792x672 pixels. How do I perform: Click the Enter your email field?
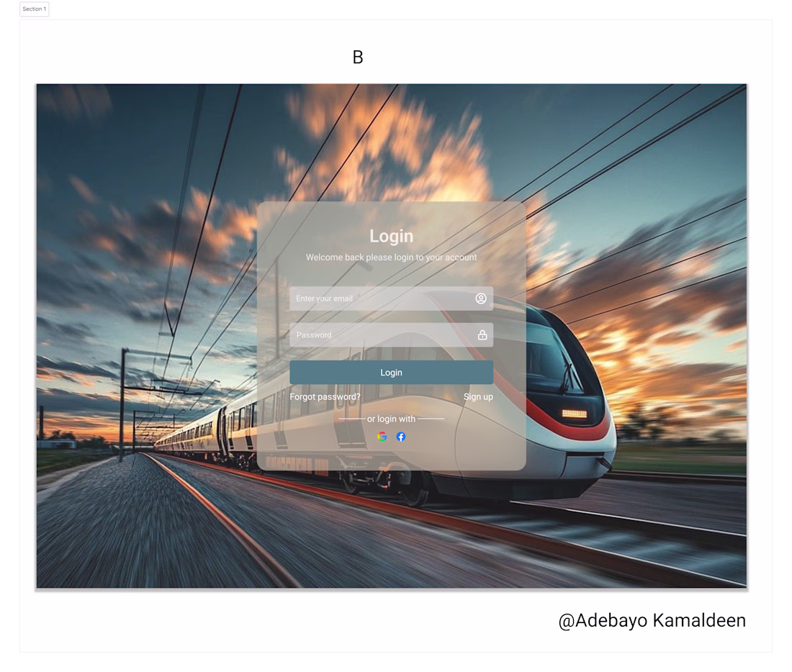pyautogui.click(x=391, y=299)
